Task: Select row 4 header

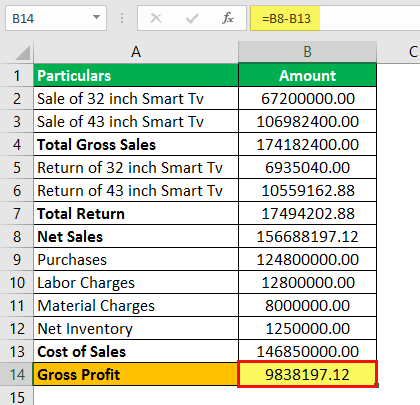Action: tap(17, 144)
